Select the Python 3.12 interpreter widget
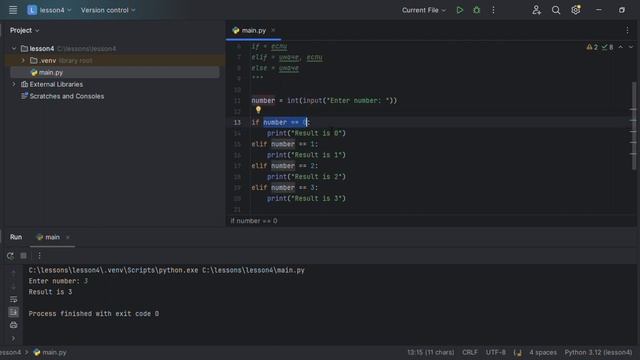The height and width of the screenshot is (360, 640). (x=598, y=352)
